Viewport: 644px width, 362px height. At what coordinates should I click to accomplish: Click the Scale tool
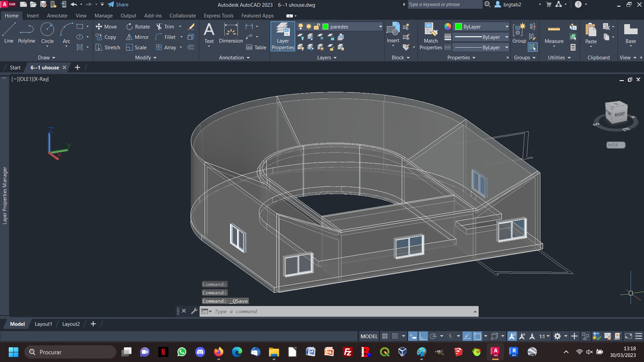(137, 47)
